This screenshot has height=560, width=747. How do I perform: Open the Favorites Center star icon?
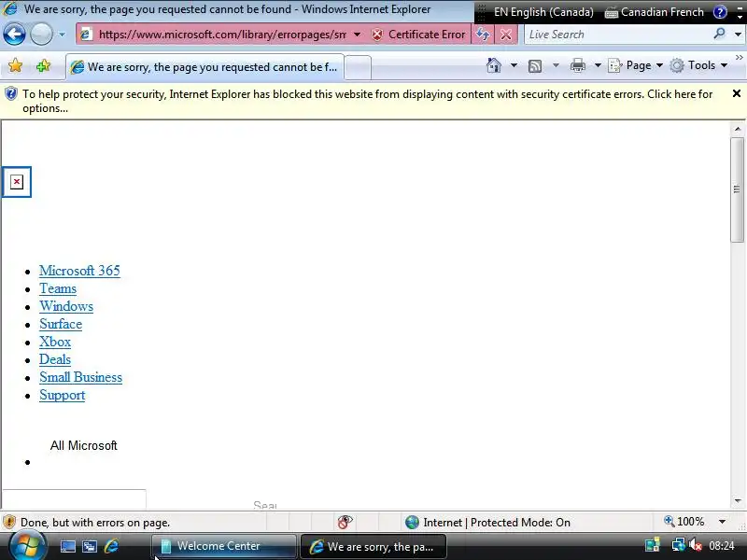(x=15, y=65)
